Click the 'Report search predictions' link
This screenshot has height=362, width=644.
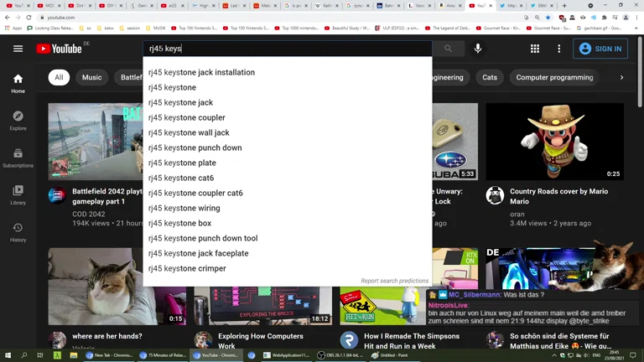394,281
